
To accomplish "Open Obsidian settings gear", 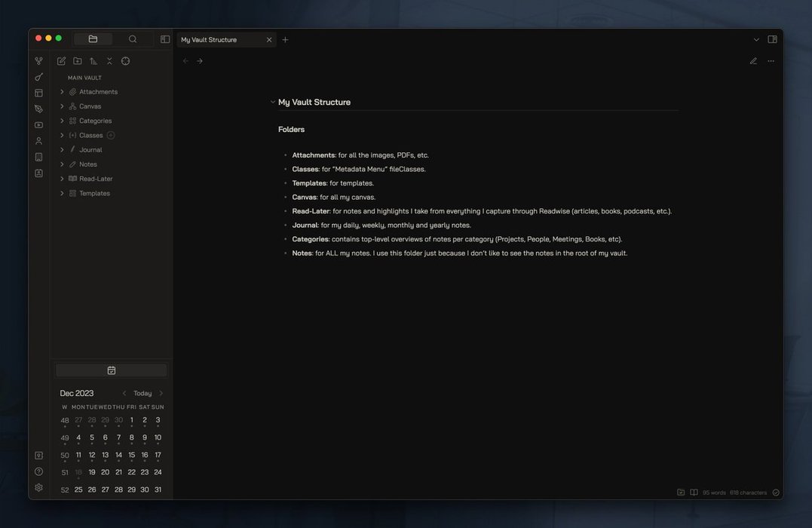I will tap(38, 487).
